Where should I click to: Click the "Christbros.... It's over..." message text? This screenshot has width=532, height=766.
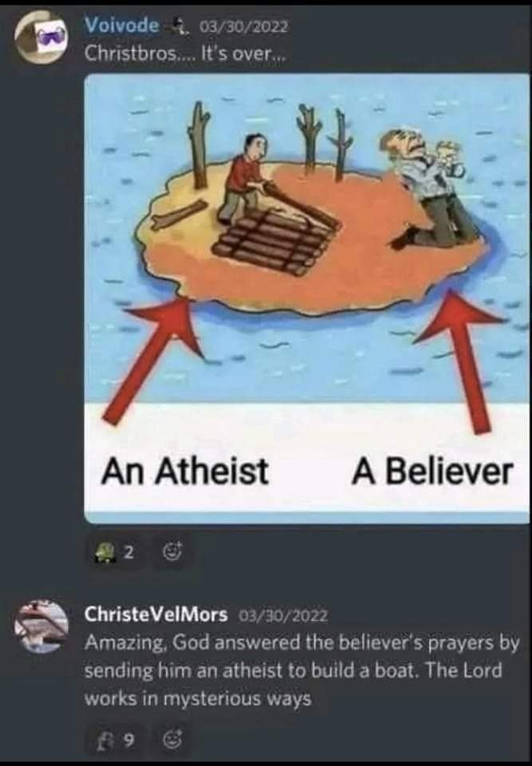point(185,53)
